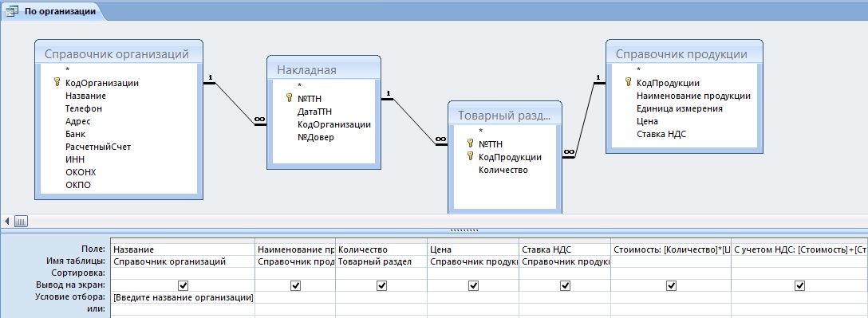Screen dimensions: 868x318
Task: Select the 'ОКПО' field
Action: click(x=78, y=185)
